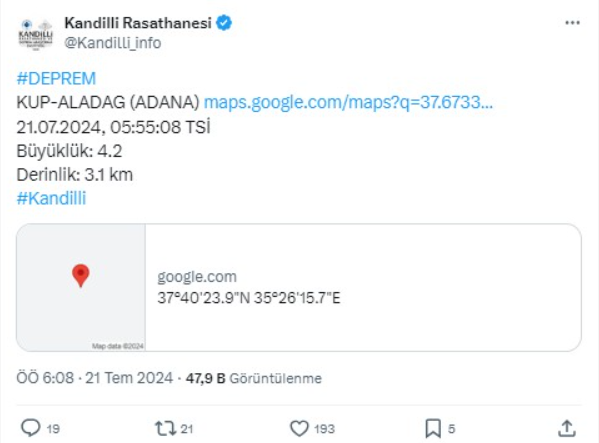
Task: Retweet using the repost arrows icon
Action: coord(165,428)
